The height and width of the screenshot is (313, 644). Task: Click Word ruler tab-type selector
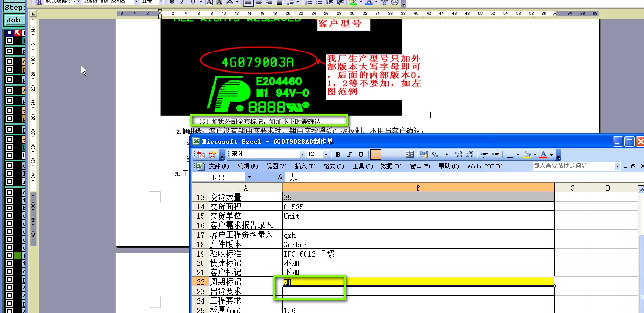tap(33, 13)
